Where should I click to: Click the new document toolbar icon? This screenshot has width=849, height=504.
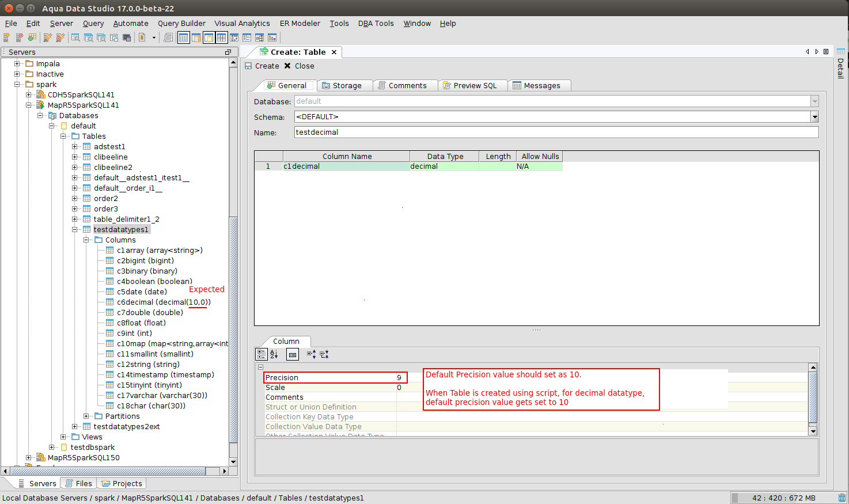click(142, 37)
